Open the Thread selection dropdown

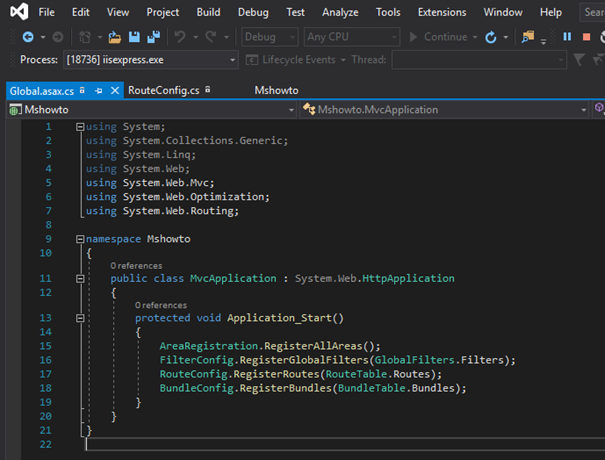(x=479, y=60)
